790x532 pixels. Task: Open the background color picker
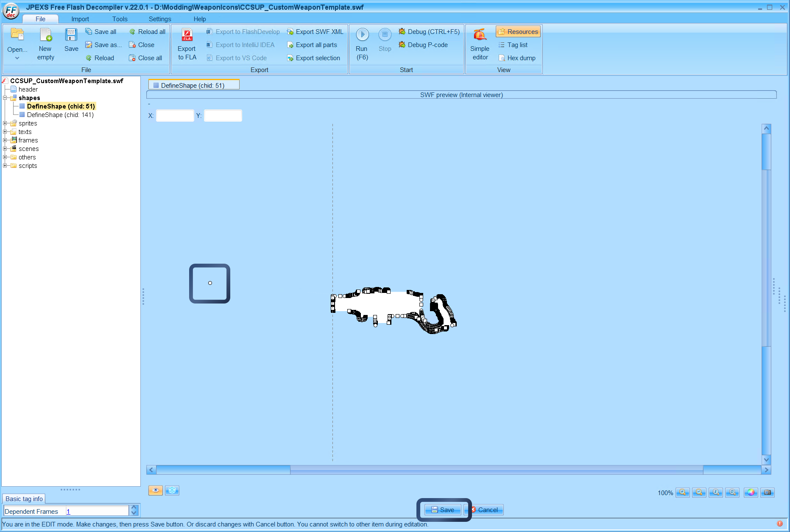[x=751, y=493]
